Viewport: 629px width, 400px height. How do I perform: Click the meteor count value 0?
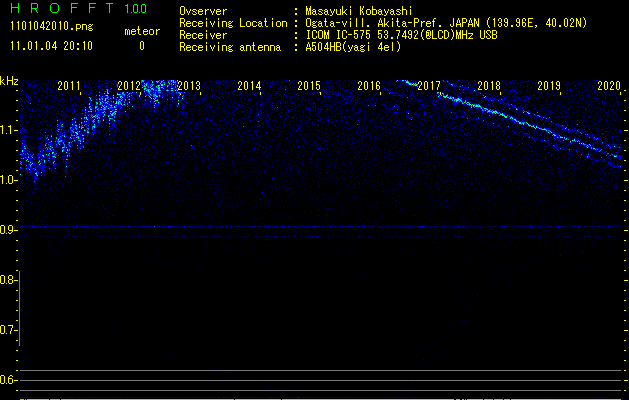click(142, 46)
